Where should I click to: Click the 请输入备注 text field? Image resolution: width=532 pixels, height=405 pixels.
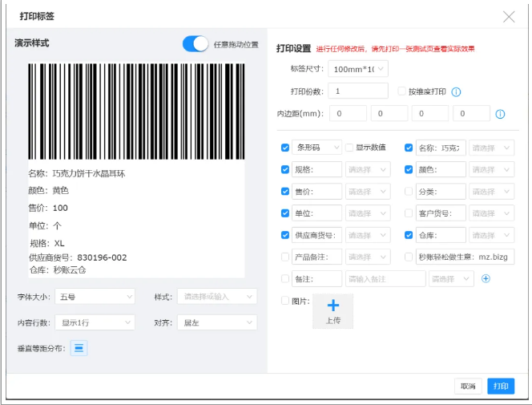(x=385, y=279)
